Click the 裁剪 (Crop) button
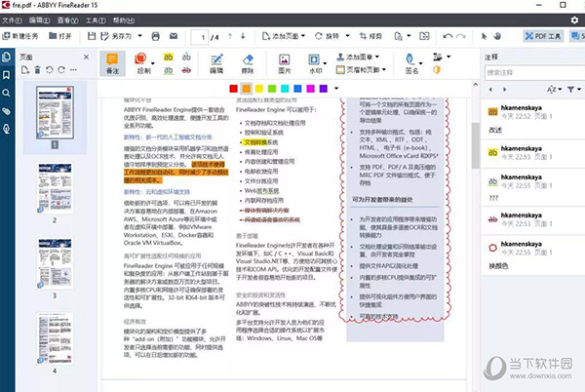Viewport: 585px width, 392px height. tap(370, 36)
